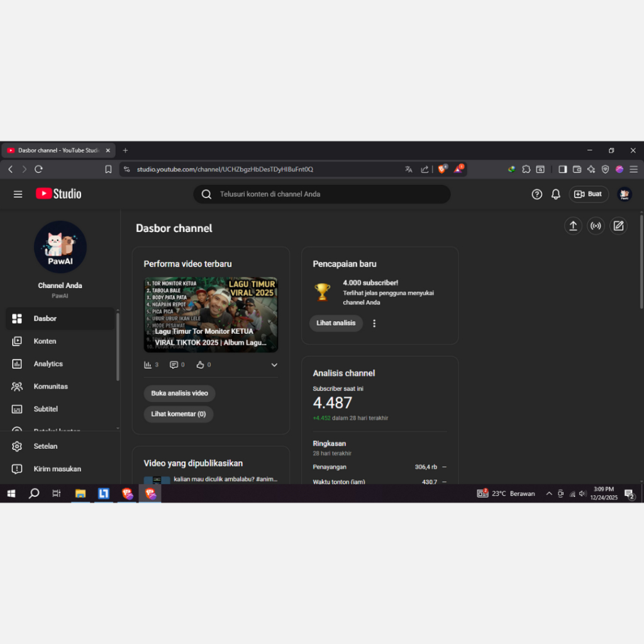The height and width of the screenshot is (644, 644).
Task: Click Kirim masukan feedback item
Action: coord(60,469)
